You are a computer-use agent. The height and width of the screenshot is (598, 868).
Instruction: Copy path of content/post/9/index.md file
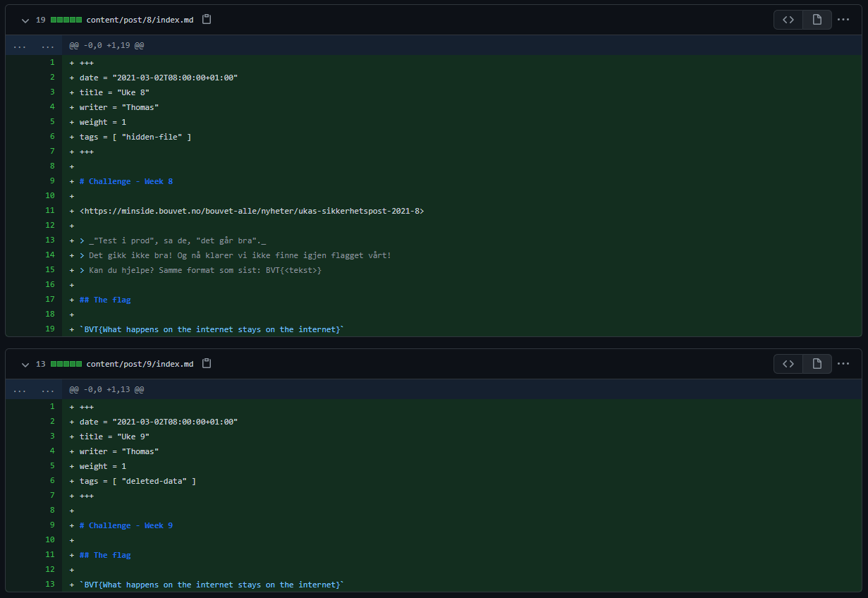(x=207, y=364)
